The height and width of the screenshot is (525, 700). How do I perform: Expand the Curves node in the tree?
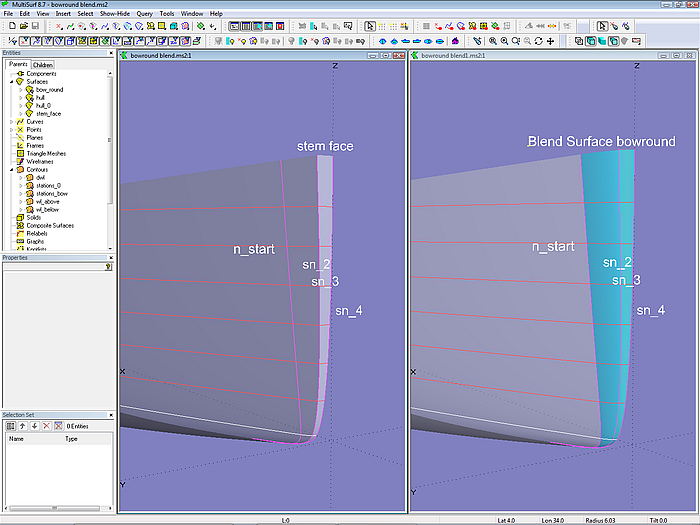tap(11, 121)
